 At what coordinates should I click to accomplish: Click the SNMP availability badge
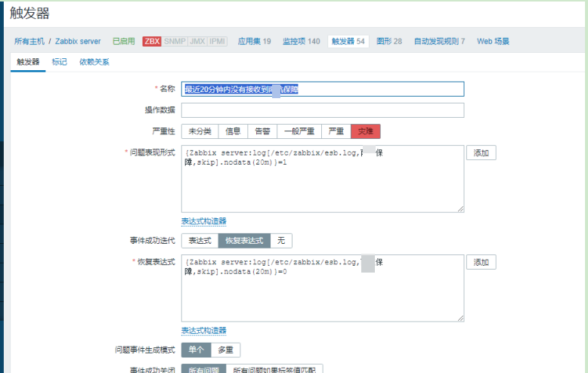[x=175, y=42]
